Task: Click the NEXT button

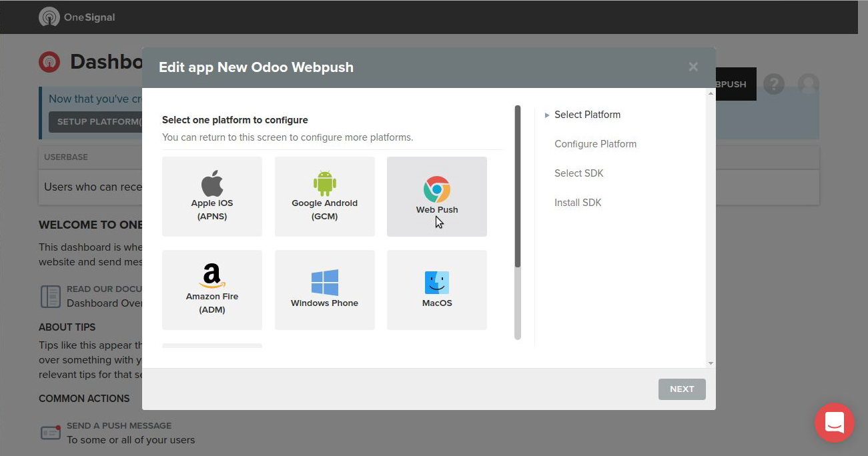Action: click(682, 389)
